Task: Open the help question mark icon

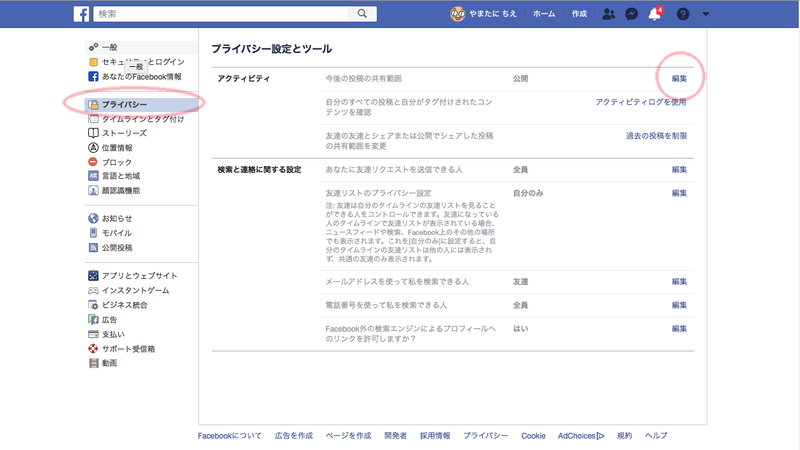Action: pyautogui.click(x=683, y=14)
